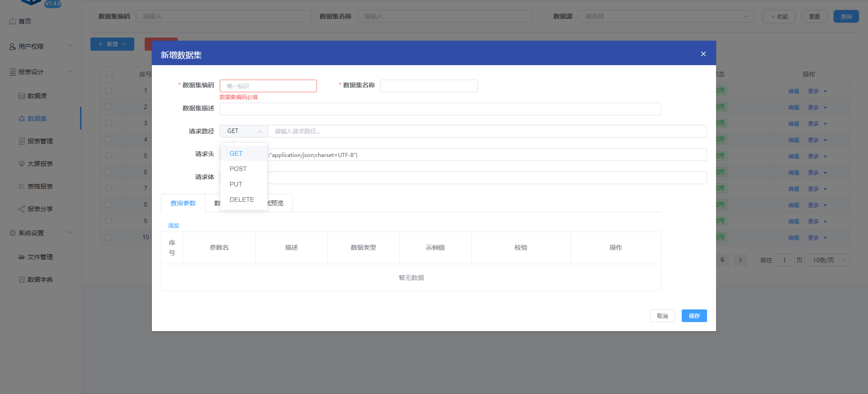
Task: Click the 报表设计 icon
Action: (13, 72)
